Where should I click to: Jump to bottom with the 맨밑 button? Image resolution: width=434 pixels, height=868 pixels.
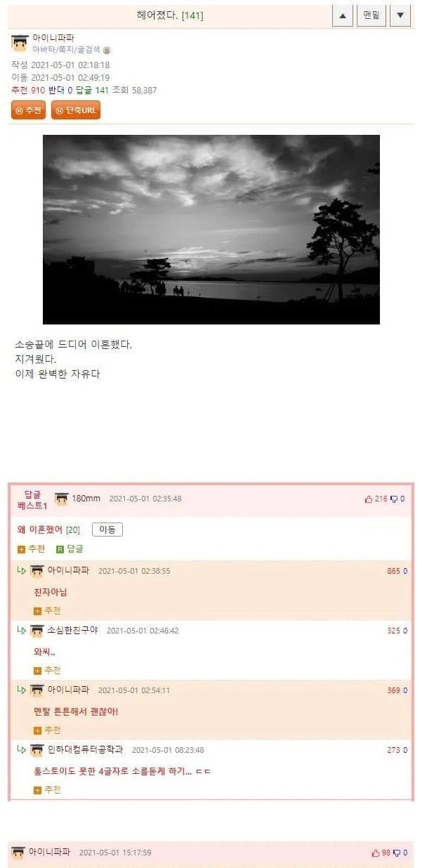pyautogui.click(x=371, y=15)
